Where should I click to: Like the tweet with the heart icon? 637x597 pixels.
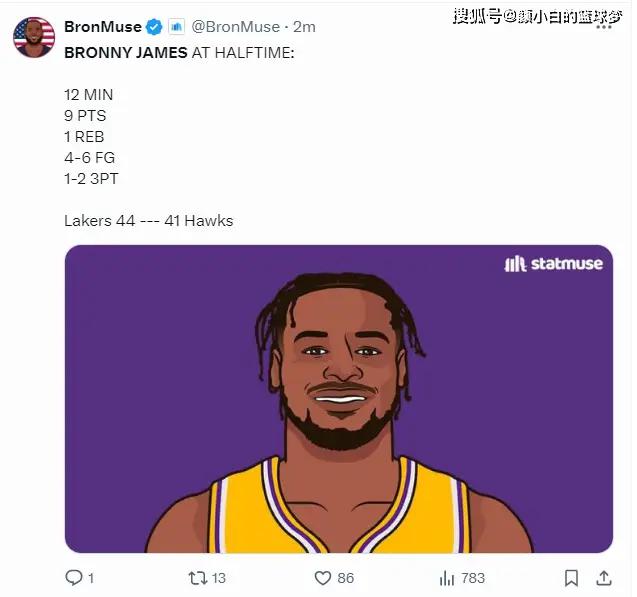coord(322,578)
